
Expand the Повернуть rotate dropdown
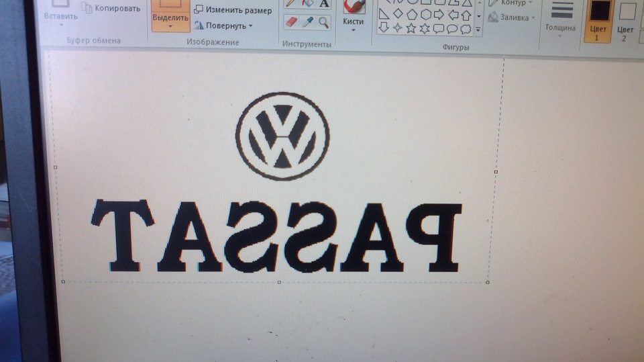pos(250,26)
